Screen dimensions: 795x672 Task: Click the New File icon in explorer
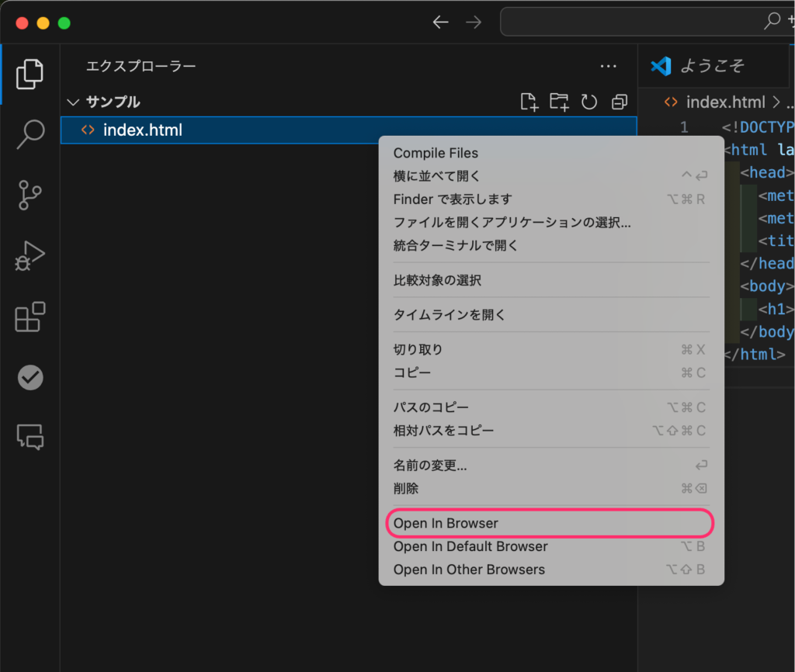coord(529,102)
